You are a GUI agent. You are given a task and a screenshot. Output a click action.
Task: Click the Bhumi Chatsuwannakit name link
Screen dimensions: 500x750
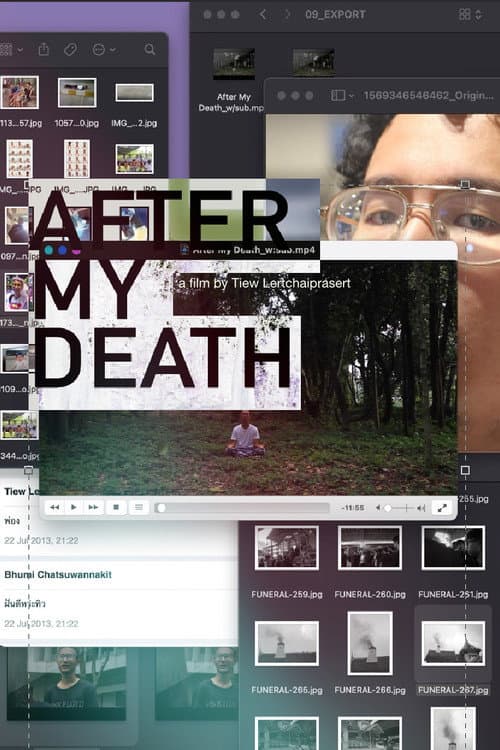tap(58, 575)
